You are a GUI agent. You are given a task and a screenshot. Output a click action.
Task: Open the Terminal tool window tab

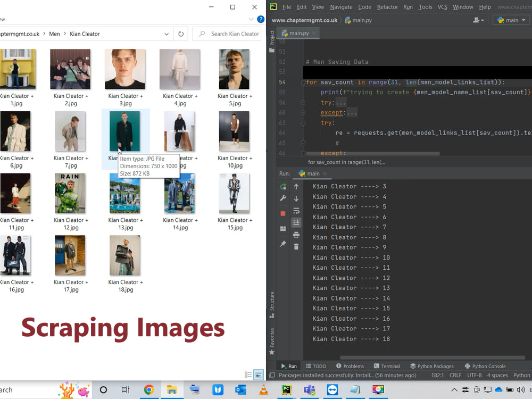[x=387, y=366]
